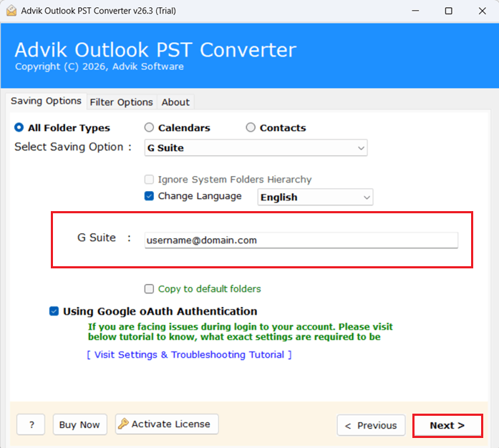Viewport: 499px width, 448px height.
Task: Proceed with the Next button
Action: click(447, 425)
